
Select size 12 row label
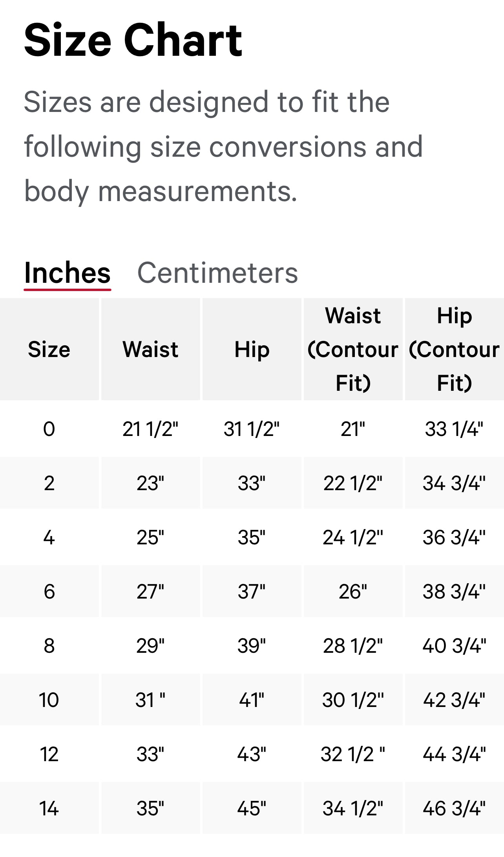click(49, 754)
